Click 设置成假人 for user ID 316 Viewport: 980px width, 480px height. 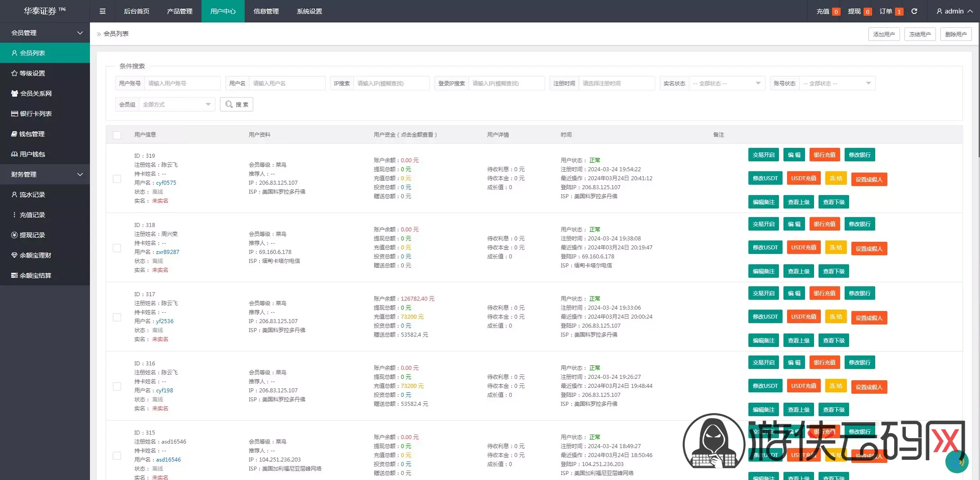(x=869, y=387)
